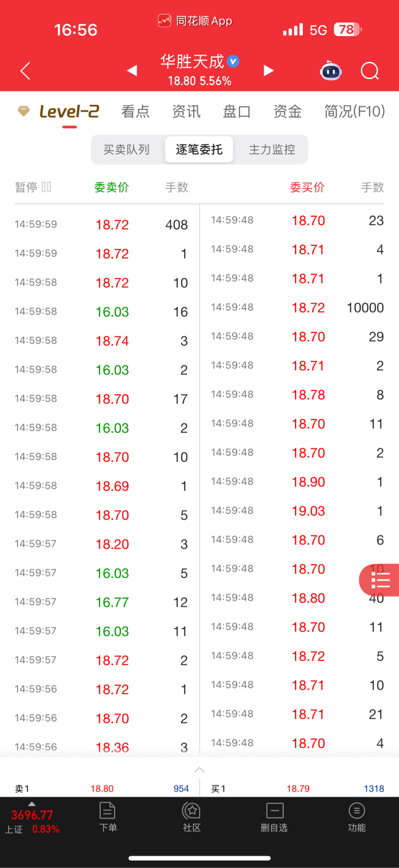399x868 pixels.
Task: Tap the verified badge beside 华胜天成
Action: [x=233, y=61]
